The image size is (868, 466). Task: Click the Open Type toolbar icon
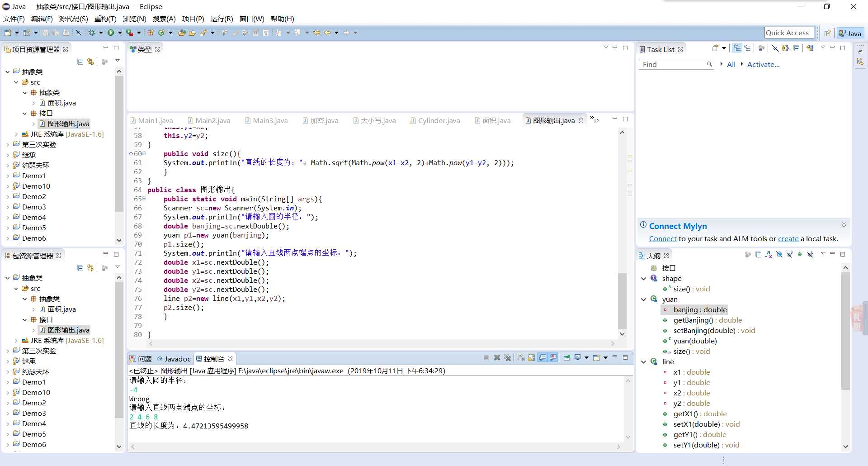point(182,33)
